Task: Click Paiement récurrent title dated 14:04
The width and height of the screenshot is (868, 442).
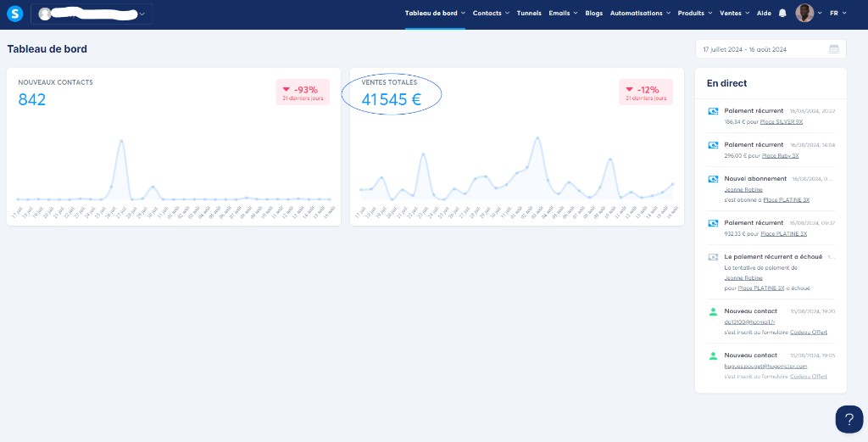Action: click(x=754, y=144)
